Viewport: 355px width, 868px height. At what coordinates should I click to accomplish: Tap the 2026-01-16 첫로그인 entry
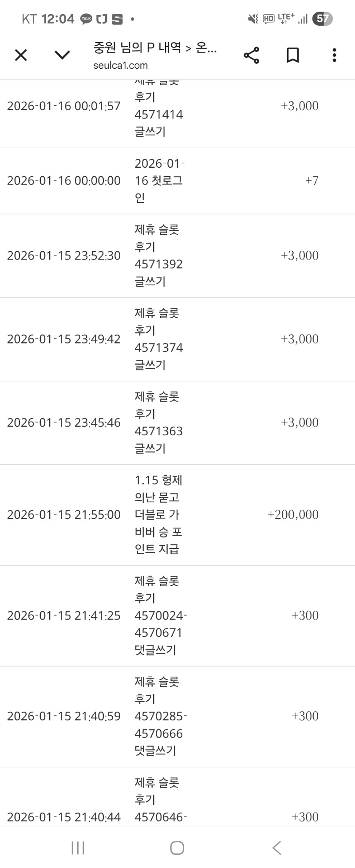point(158,181)
